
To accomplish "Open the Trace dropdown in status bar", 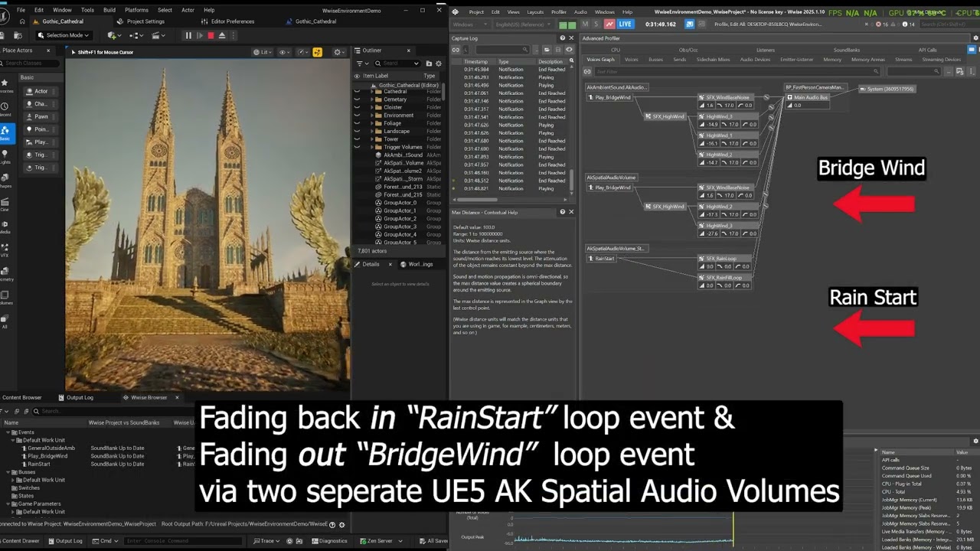I will click(266, 541).
